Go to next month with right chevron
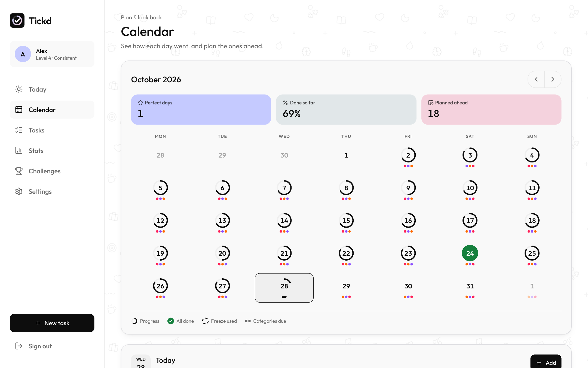Image resolution: width=588 pixels, height=368 pixels. pyautogui.click(x=553, y=79)
